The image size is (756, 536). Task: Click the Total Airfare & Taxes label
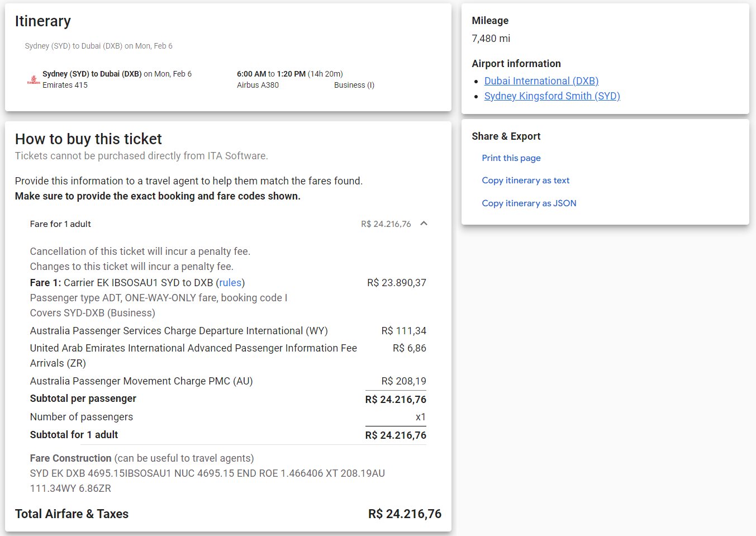click(72, 514)
